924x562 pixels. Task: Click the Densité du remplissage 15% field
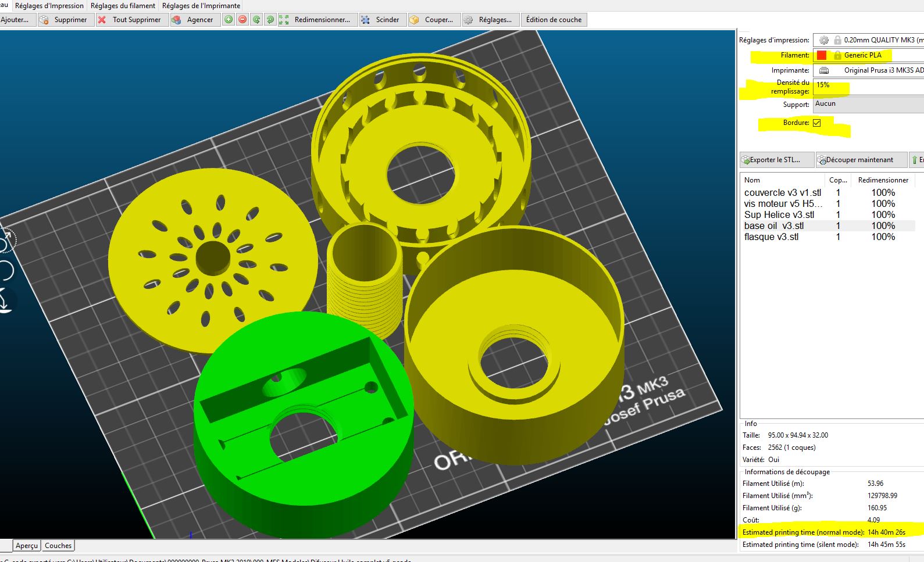pos(868,87)
